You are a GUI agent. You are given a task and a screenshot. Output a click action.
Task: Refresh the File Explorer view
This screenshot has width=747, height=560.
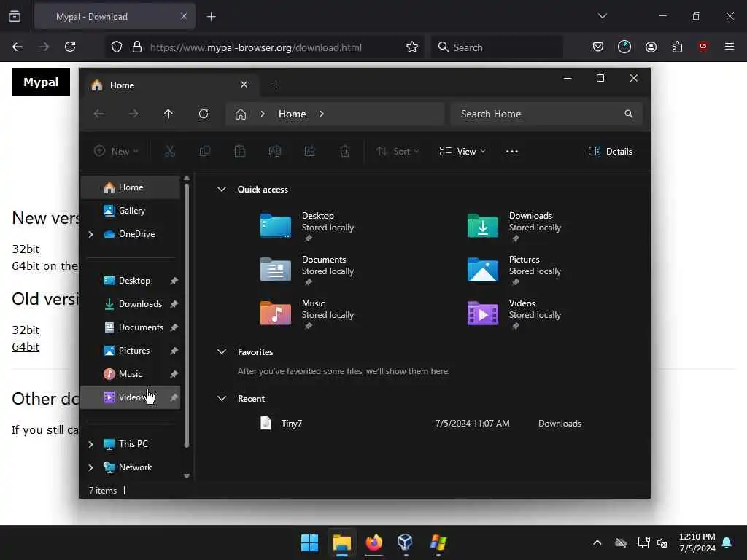point(204,114)
